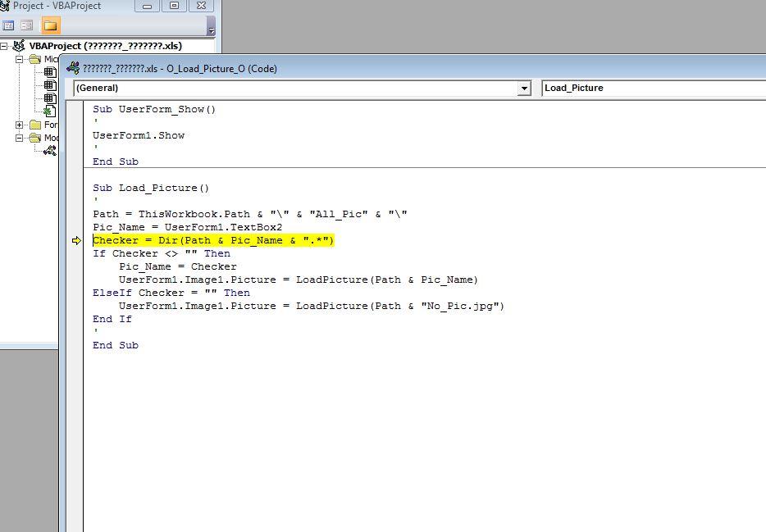Select the Modules folder icon
Screen dimensions: 766x532
pos(35,139)
